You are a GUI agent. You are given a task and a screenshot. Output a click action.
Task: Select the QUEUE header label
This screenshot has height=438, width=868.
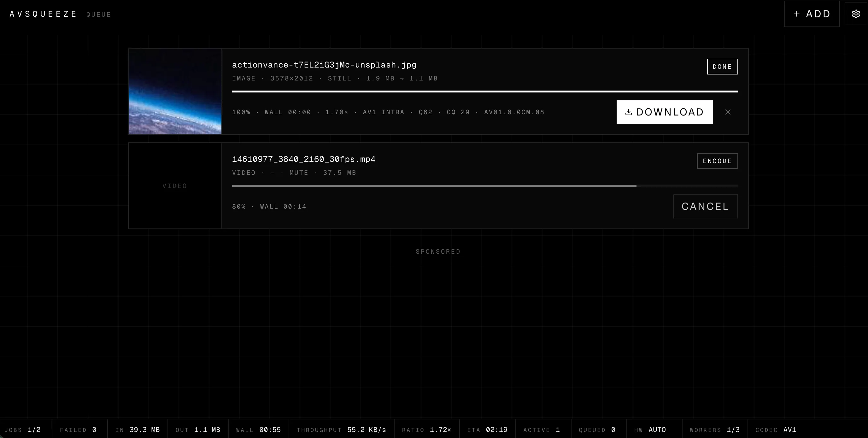[x=99, y=15]
